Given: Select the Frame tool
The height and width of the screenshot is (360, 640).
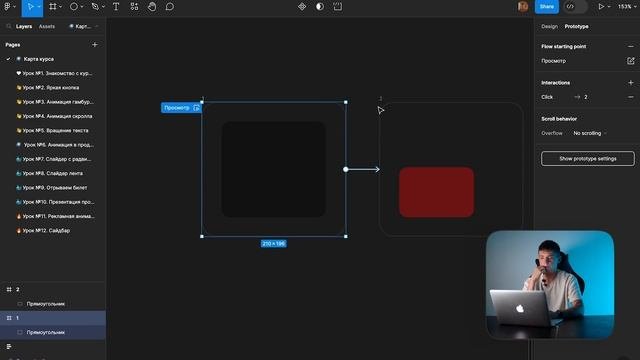Looking at the screenshot, I should pyautogui.click(x=53, y=7).
